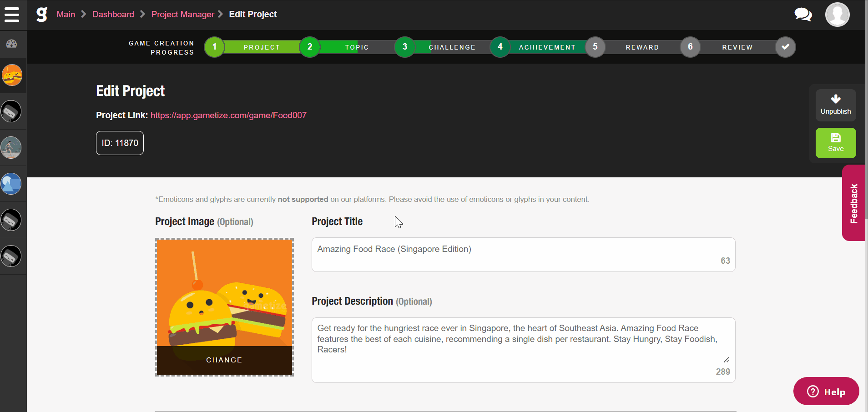Click the Gametize logo
This screenshot has width=868, height=412.
click(42, 14)
